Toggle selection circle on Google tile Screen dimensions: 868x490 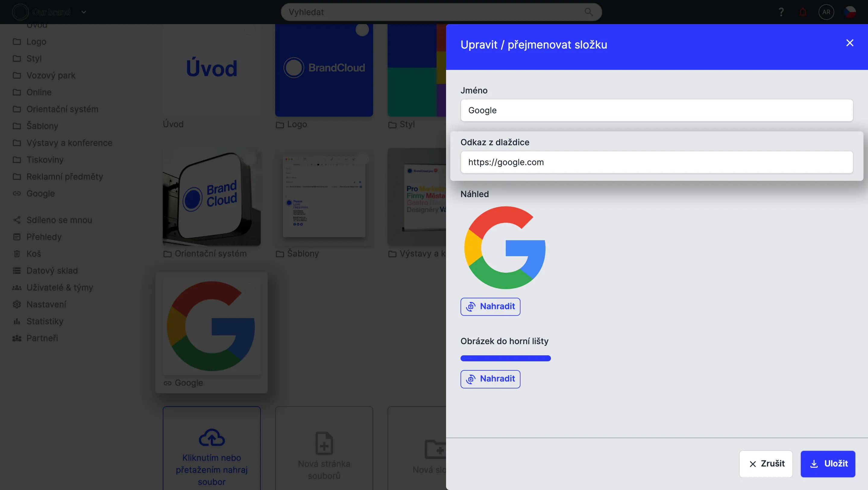tap(249, 288)
